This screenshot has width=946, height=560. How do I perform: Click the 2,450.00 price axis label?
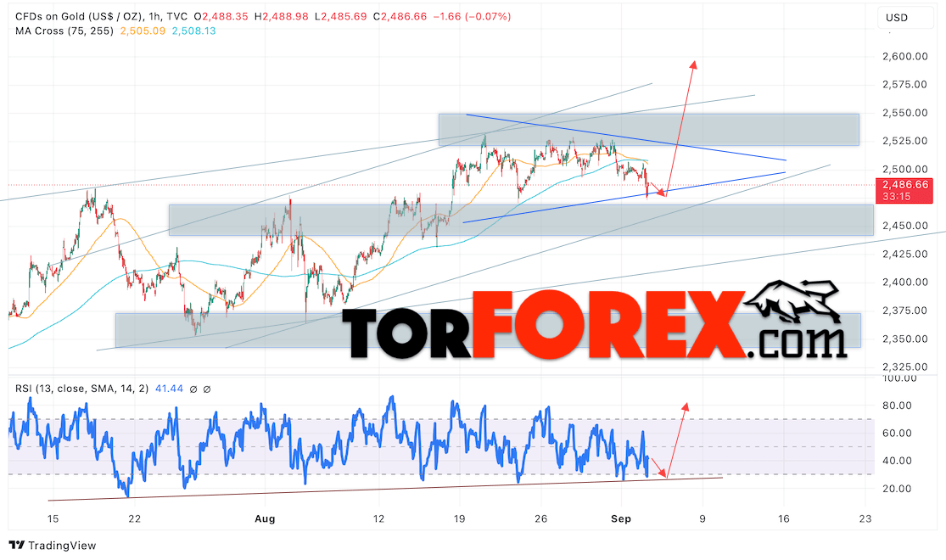pyautogui.click(x=904, y=226)
